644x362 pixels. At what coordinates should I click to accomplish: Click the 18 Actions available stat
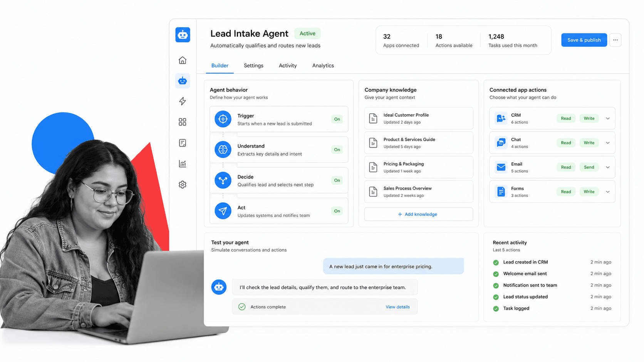[454, 40]
